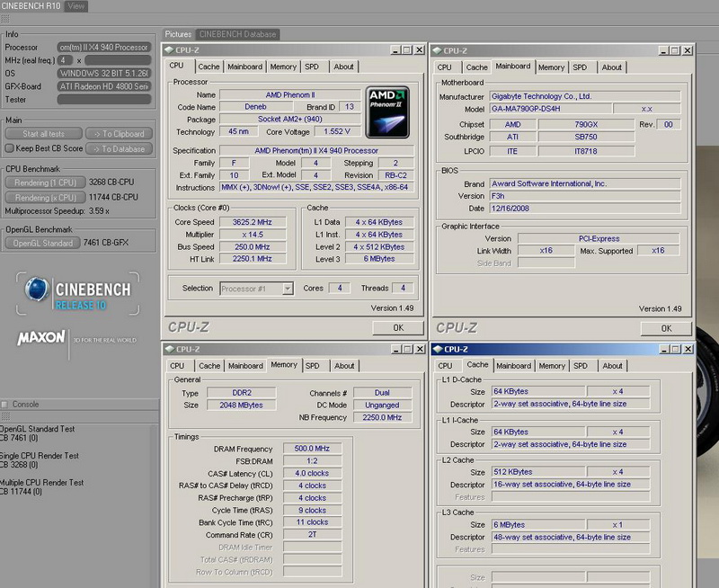Click the AMD Phenom II logo in CPU-Z
The width and height of the screenshot is (719, 588).
pyautogui.click(x=387, y=111)
